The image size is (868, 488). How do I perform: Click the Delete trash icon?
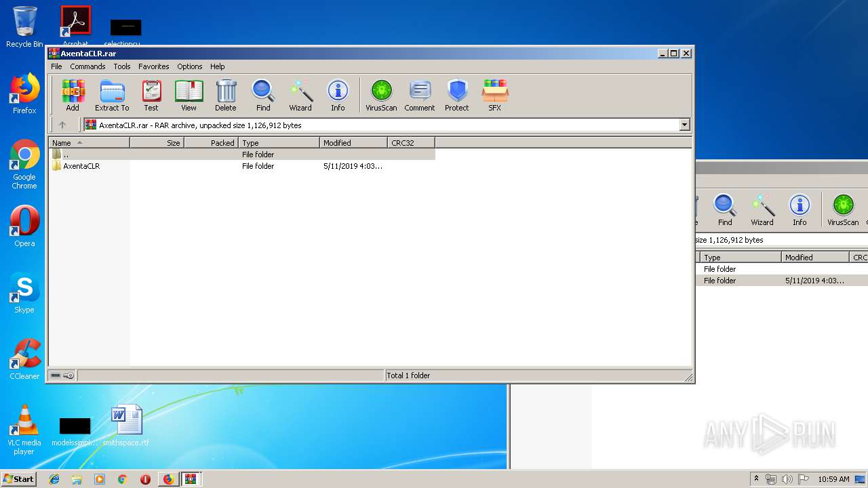click(x=226, y=96)
